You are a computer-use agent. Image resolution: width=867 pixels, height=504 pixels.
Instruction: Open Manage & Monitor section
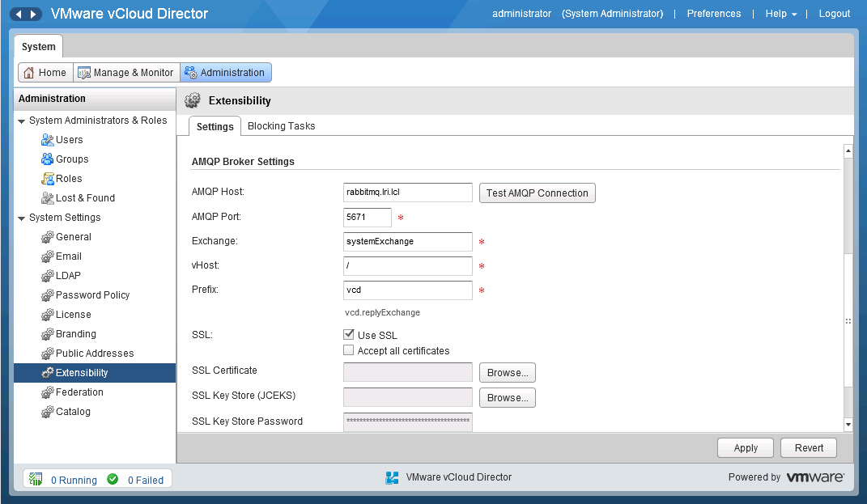coord(126,72)
